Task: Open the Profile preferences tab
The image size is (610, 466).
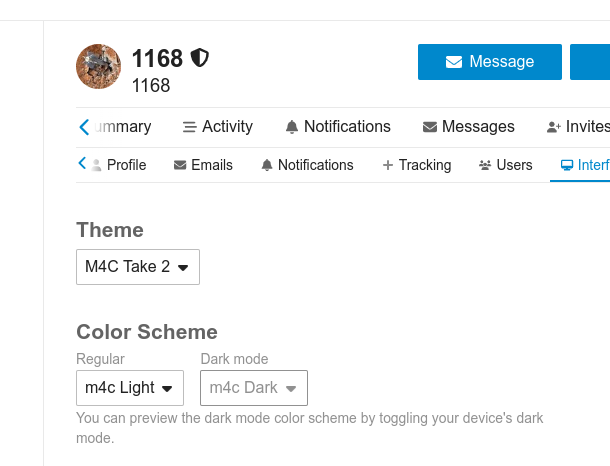Action: coord(119,165)
